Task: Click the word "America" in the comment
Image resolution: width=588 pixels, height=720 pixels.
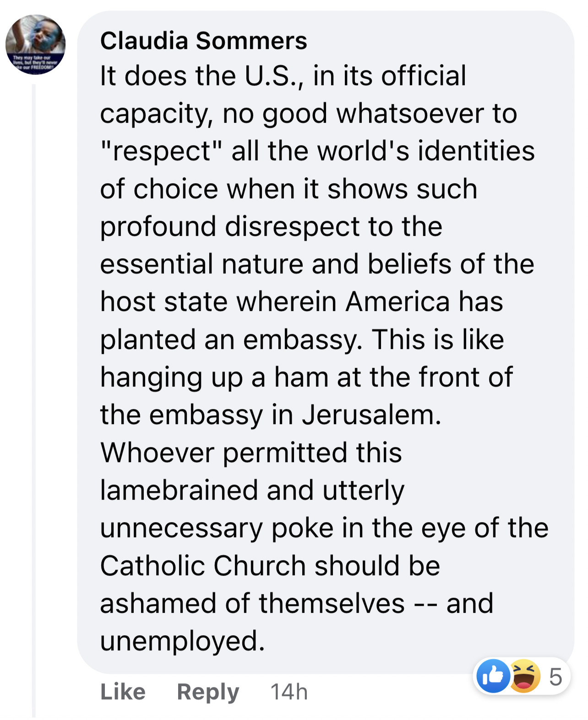Action: (398, 302)
